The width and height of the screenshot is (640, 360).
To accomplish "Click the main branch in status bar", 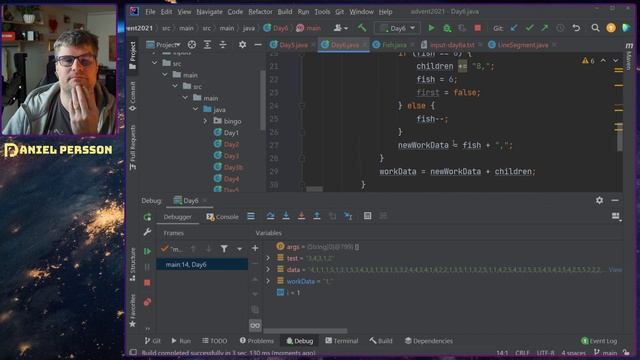I will [606, 353].
